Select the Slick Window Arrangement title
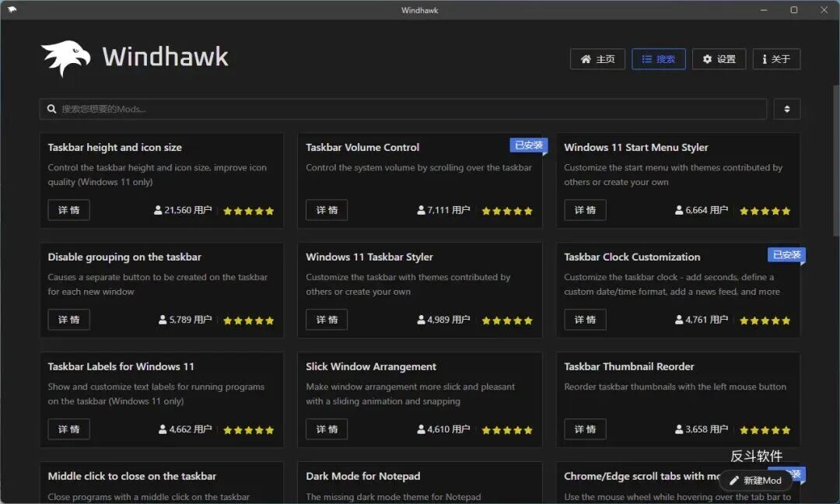 (371, 367)
